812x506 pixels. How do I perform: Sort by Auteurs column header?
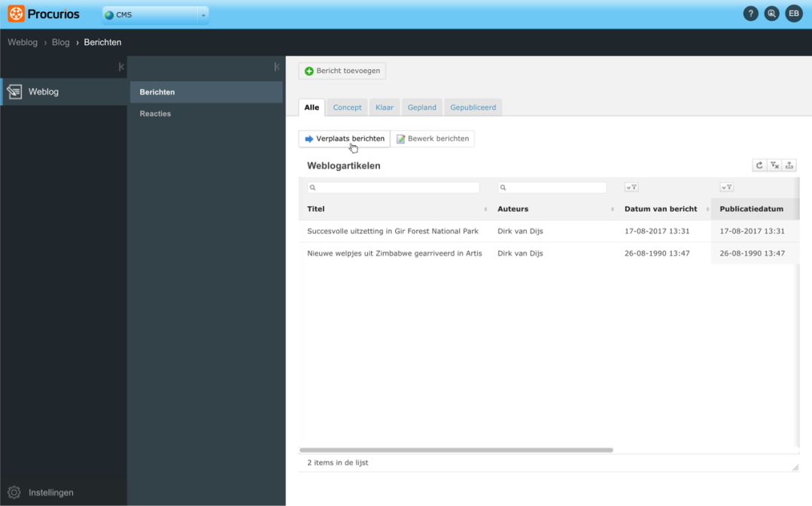point(512,209)
